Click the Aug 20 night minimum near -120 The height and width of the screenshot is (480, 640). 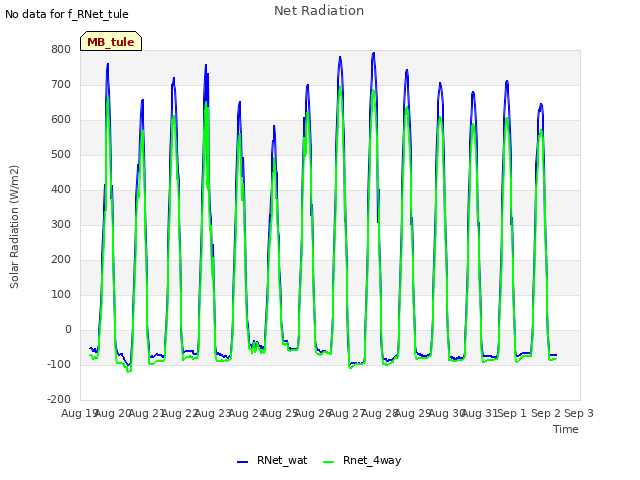129,371
